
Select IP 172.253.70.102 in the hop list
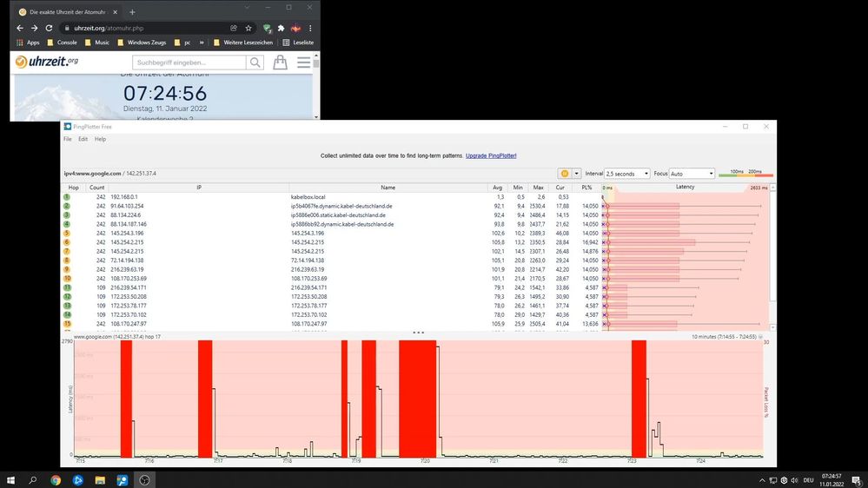point(129,315)
